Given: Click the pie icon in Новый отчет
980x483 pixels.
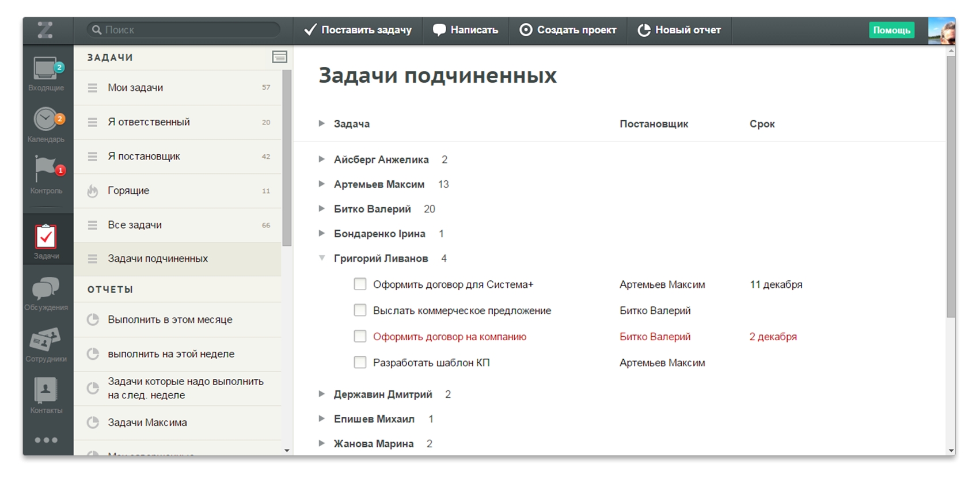Looking at the screenshot, I should (644, 30).
